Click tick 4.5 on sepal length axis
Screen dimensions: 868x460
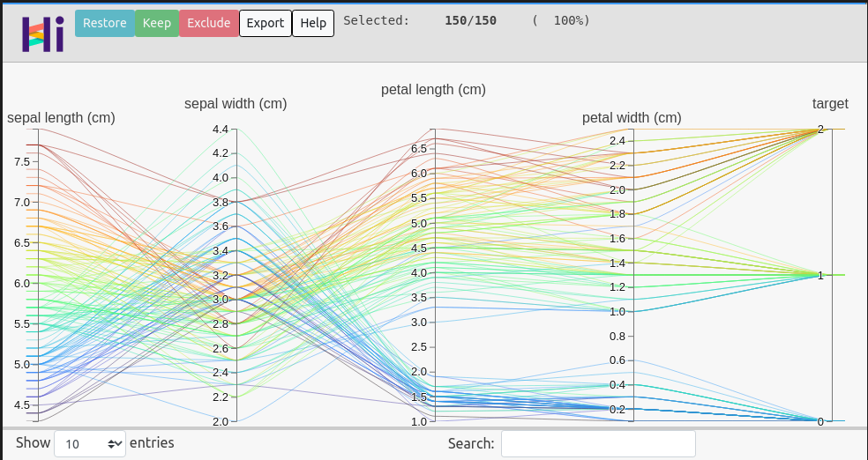pyautogui.click(x=22, y=405)
